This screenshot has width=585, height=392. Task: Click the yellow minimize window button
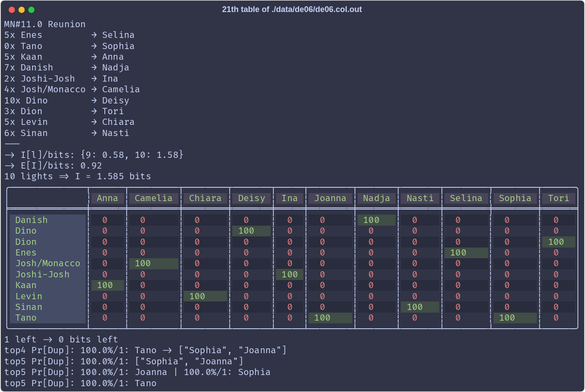click(x=21, y=10)
